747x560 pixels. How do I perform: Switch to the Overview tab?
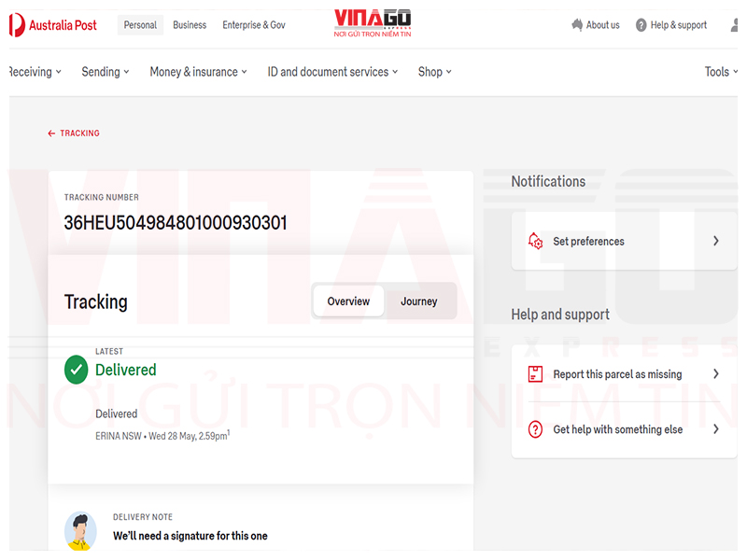pos(348,301)
